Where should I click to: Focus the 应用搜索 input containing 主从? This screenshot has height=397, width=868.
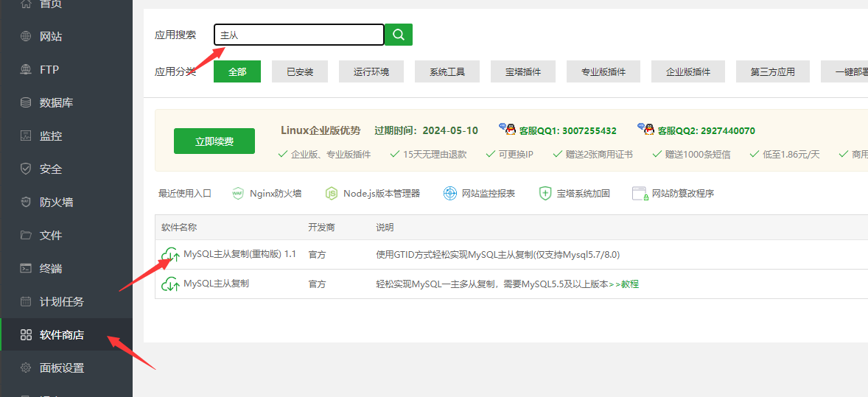click(299, 35)
